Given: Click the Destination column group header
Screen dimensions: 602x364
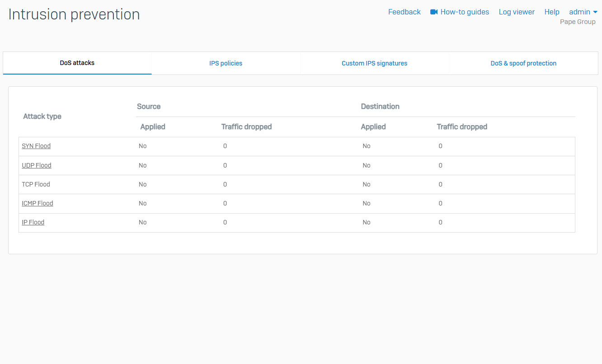Looking at the screenshot, I should coord(380,107).
